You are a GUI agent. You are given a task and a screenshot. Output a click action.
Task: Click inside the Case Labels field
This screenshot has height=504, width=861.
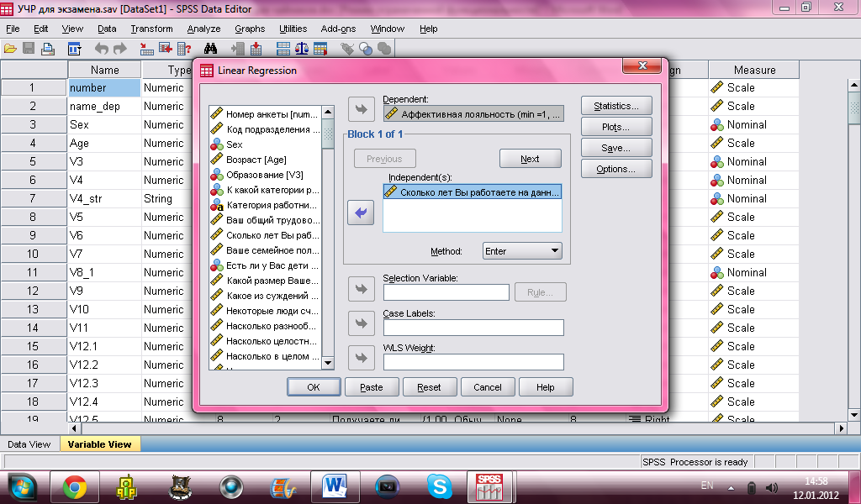coord(473,328)
